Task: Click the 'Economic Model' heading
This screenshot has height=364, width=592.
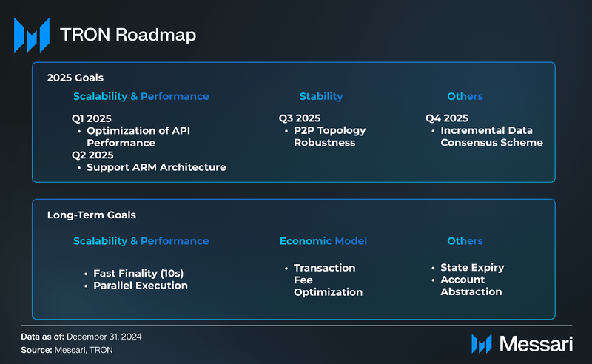Action: (x=323, y=241)
